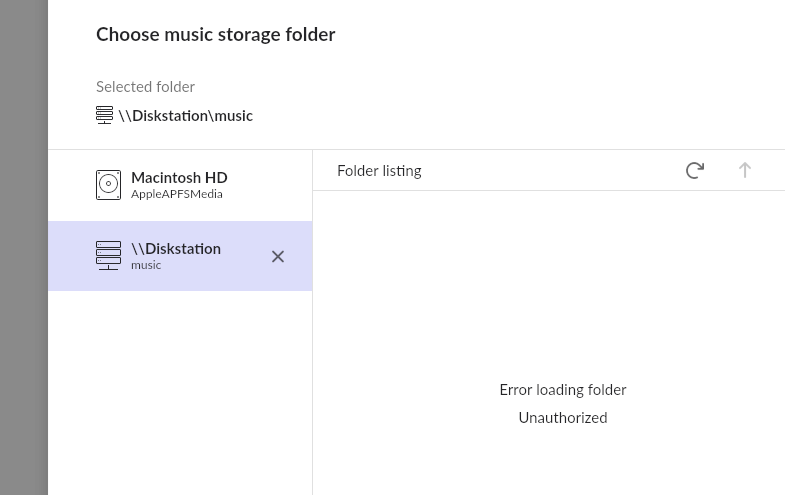Click the Unauthorized error text
785x495 pixels.
[x=563, y=417]
